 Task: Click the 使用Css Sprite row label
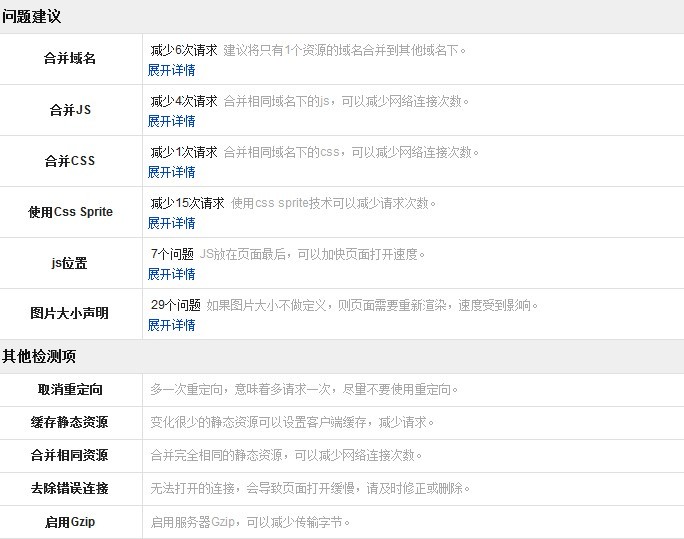[70, 212]
